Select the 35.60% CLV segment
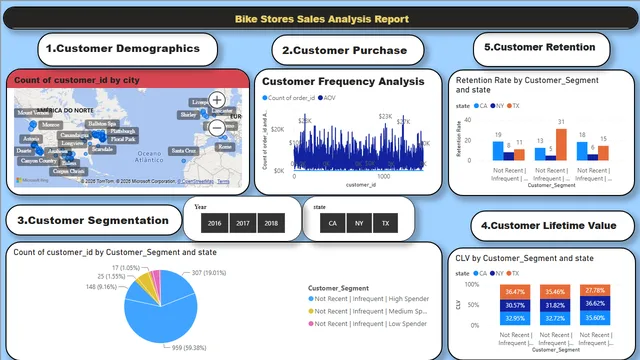The height and width of the screenshot is (360, 640). click(x=595, y=318)
